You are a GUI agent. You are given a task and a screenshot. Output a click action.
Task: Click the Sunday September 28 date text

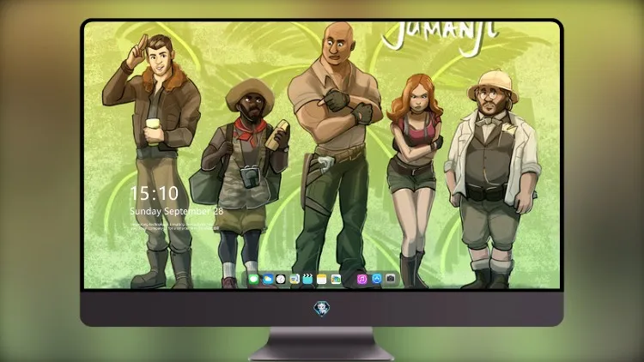coord(177,211)
